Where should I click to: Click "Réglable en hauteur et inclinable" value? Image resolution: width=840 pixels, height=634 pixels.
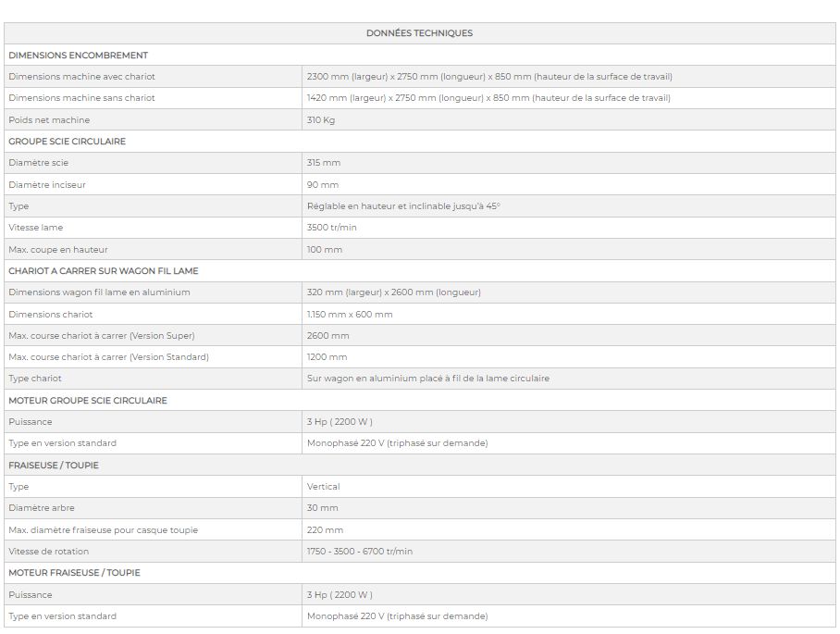pos(402,206)
